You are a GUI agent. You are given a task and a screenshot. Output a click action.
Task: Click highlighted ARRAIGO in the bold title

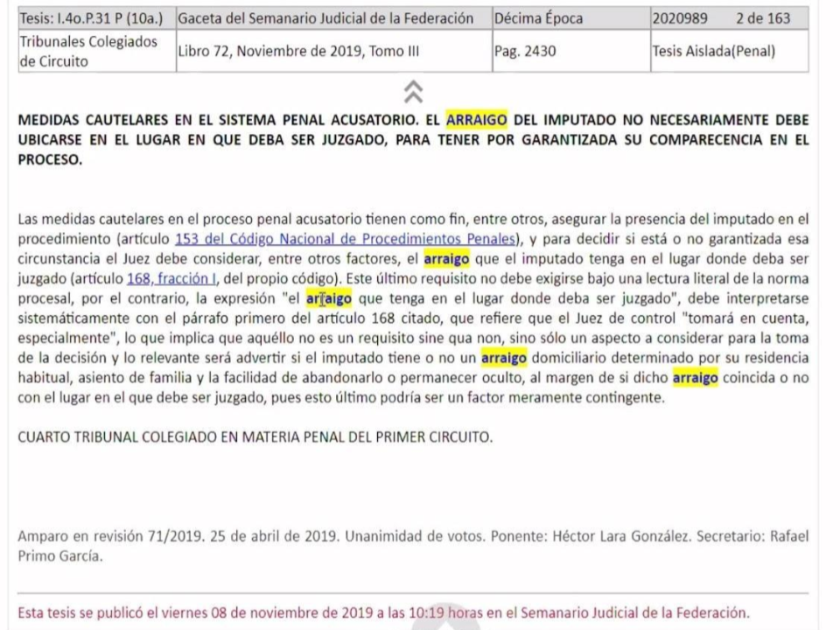[476, 120]
